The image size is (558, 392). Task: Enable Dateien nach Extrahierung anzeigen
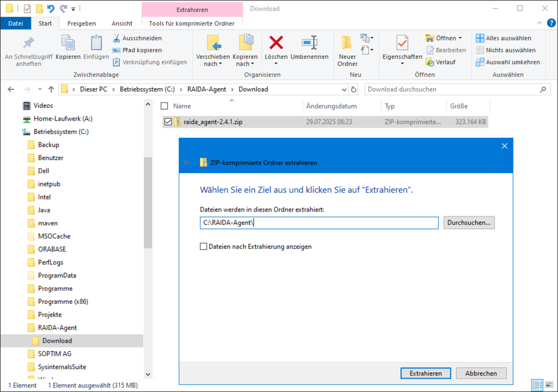click(x=203, y=246)
